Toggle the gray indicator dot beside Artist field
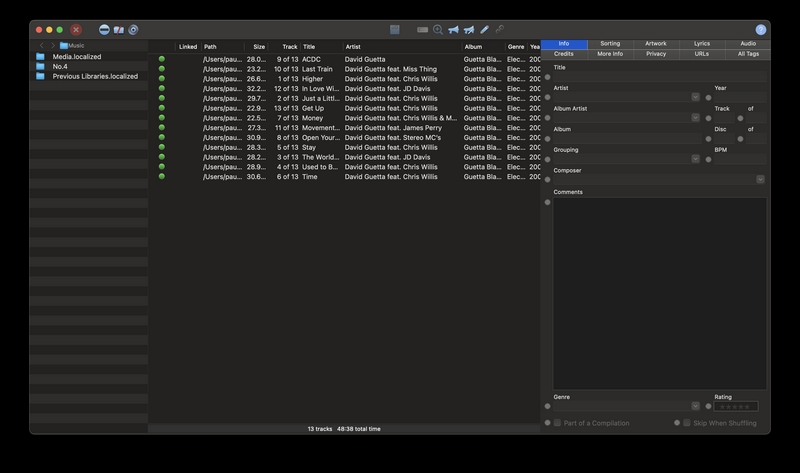 [547, 97]
